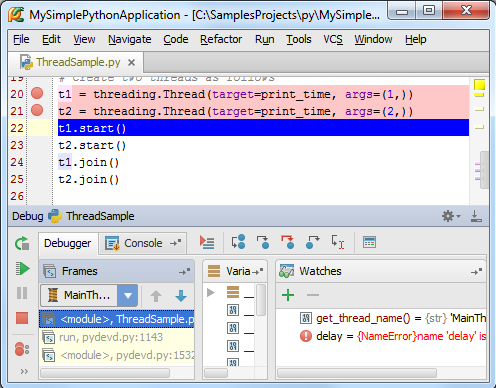Toggle breakpoint on line 21
Viewport: 496px width, 388px height.
pyautogui.click(x=37, y=110)
